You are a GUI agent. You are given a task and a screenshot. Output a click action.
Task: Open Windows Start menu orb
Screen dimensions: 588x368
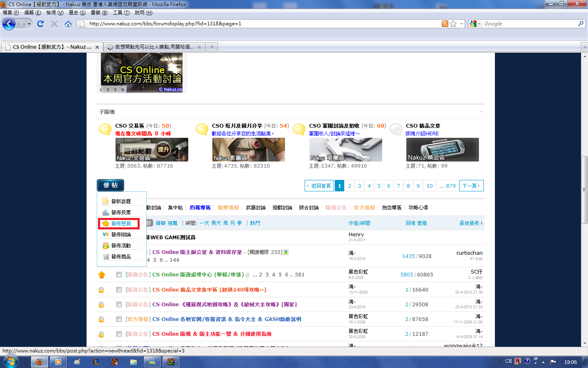tap(11, 362)
